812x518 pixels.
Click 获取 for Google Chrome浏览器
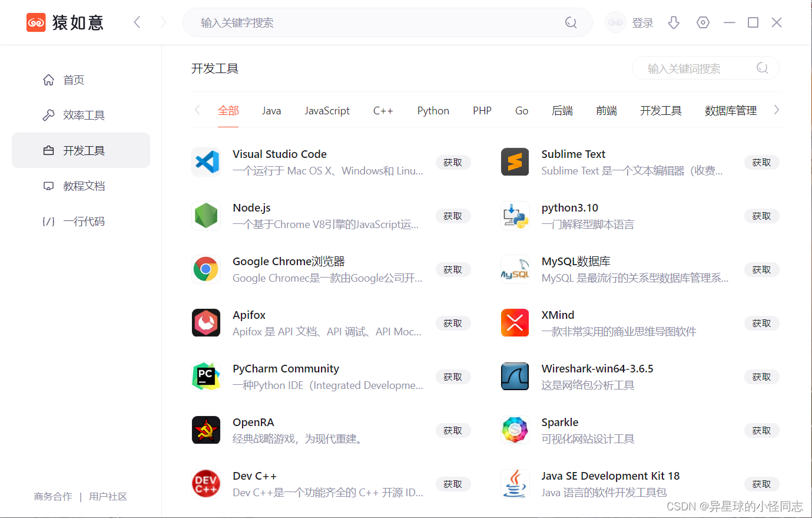(x=453, y=270)
